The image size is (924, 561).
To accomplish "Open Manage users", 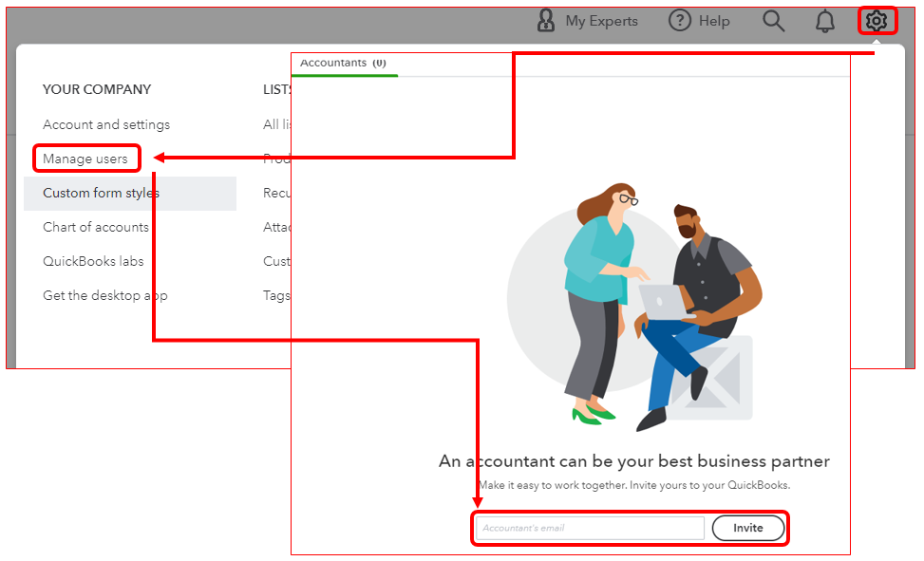I will pos(85,159).
